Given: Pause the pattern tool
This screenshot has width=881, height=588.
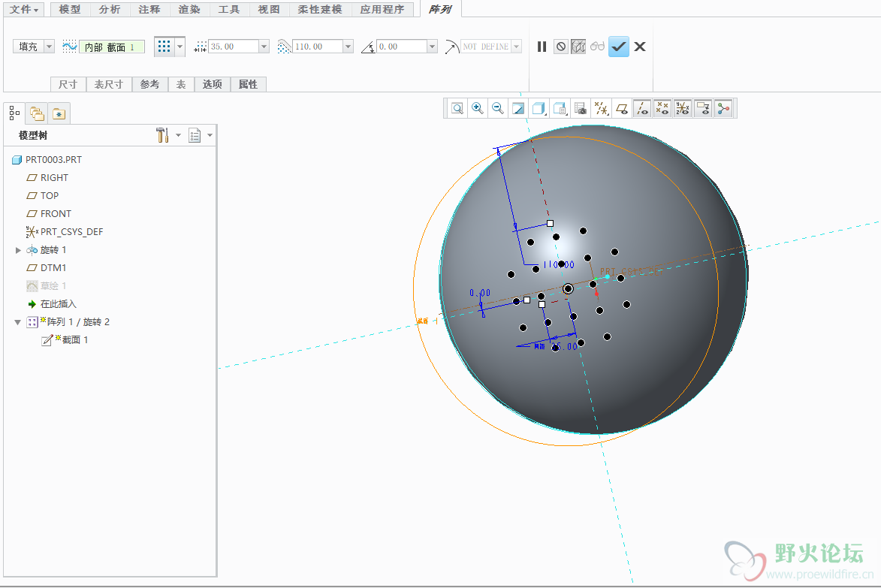Looking at the screenshot, I should pos(542,47).
